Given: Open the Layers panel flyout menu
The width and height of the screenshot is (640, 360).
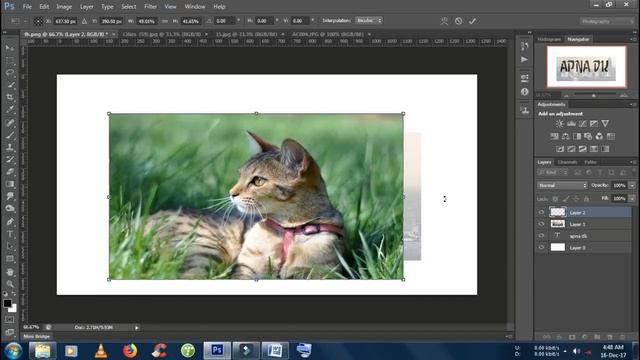Looking at the screenshot, I should [632, 162].
